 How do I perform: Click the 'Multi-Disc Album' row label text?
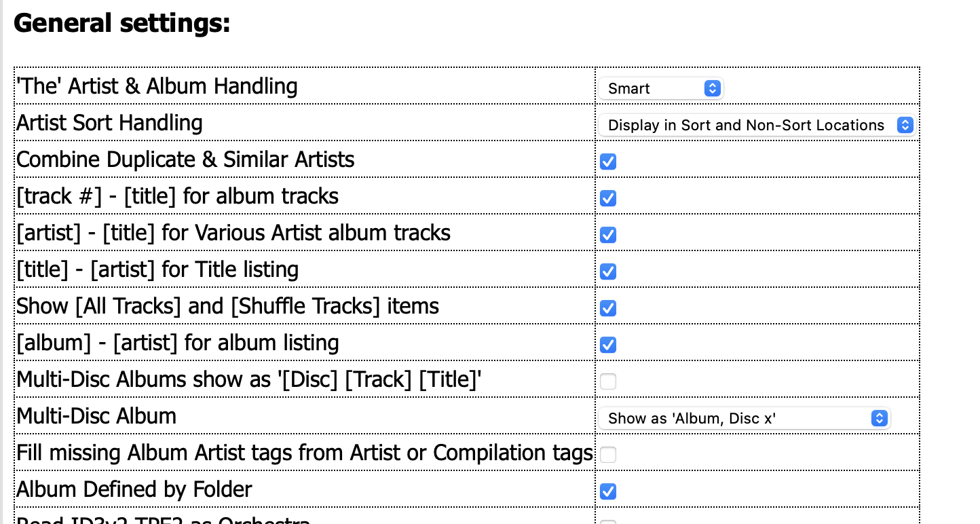tap(96, 416)
